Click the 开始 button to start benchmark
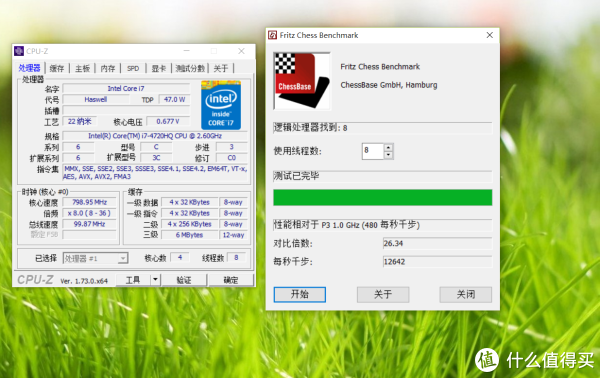The height and width of the screenshot is (378, 600). tap(300, 294)
